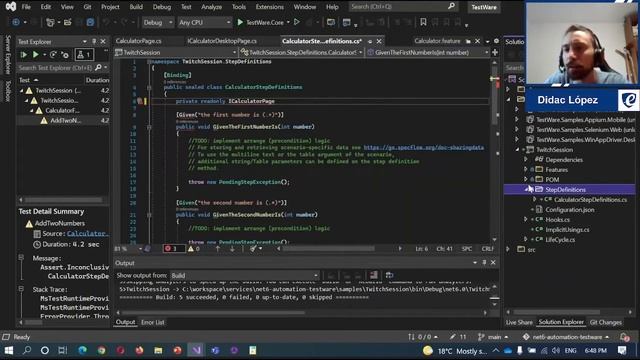Go to next issue down arrow
This screenshot has height=360, width=640.
coord(232,249)
